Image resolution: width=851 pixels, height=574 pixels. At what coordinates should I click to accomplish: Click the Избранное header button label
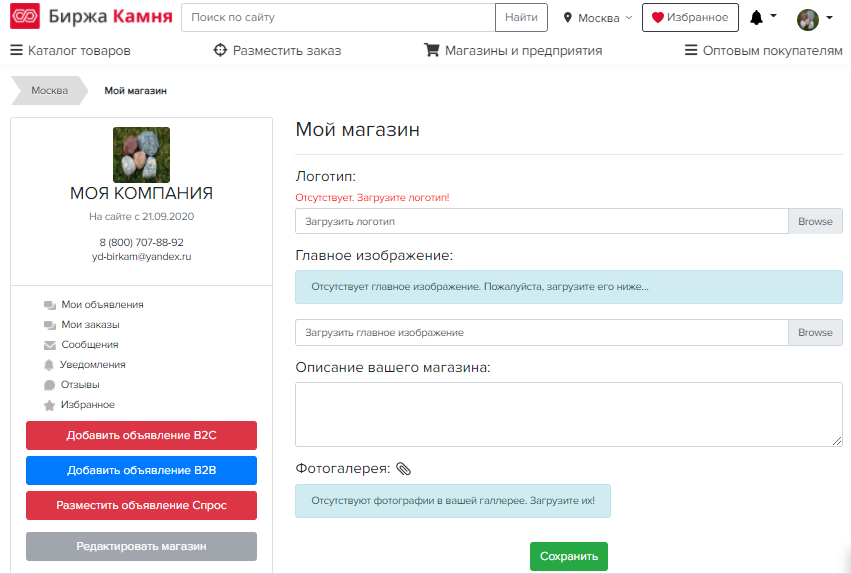[697, 17]
